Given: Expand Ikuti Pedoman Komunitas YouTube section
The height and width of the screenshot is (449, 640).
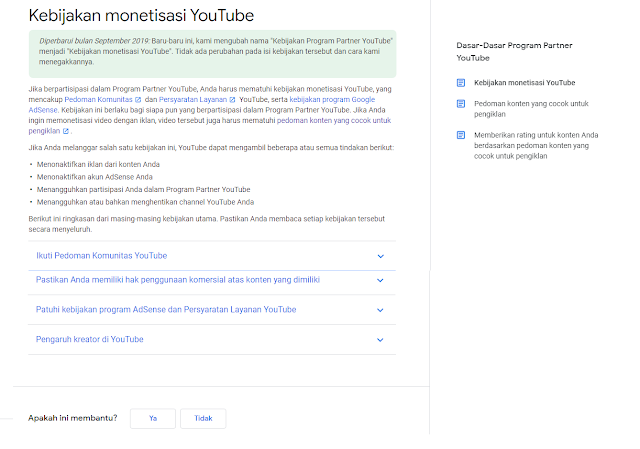Looking at the screenshot, I should 212,256.
